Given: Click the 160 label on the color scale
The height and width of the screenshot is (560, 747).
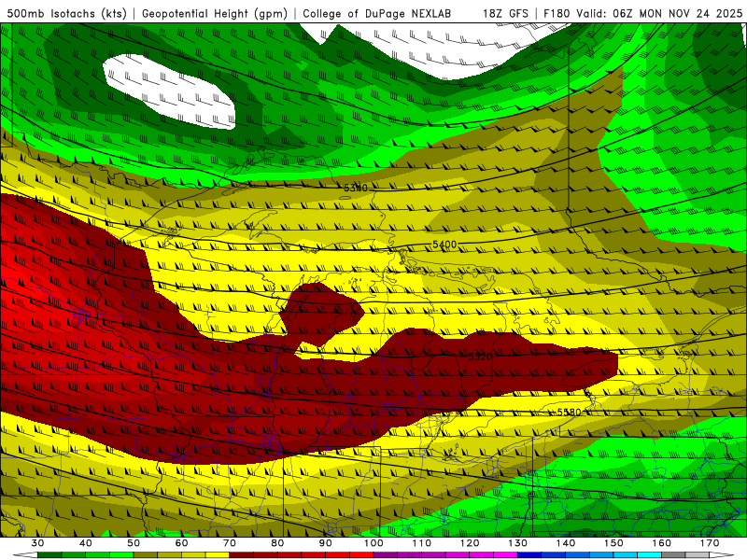Looking at the screenshot, I should [662, 543].
